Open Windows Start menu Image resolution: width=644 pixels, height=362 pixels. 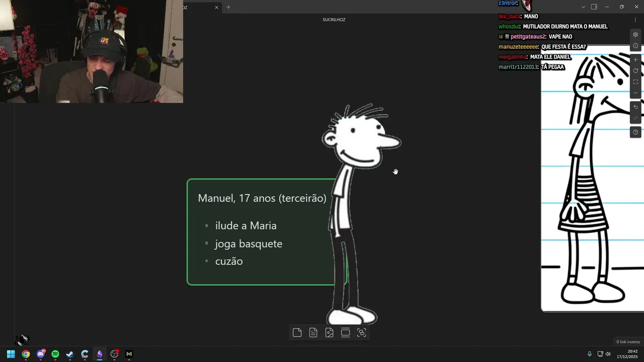pos(11,354)
